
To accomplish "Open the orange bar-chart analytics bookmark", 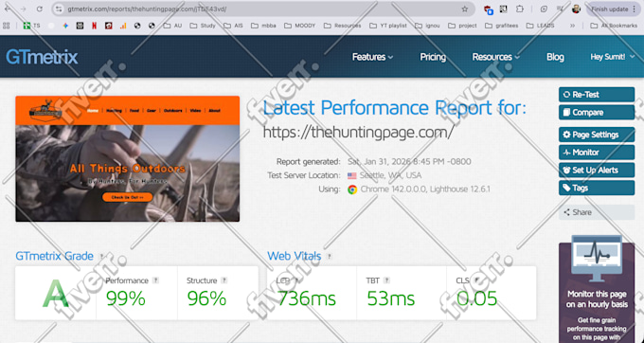I will [x=123, y=26].
